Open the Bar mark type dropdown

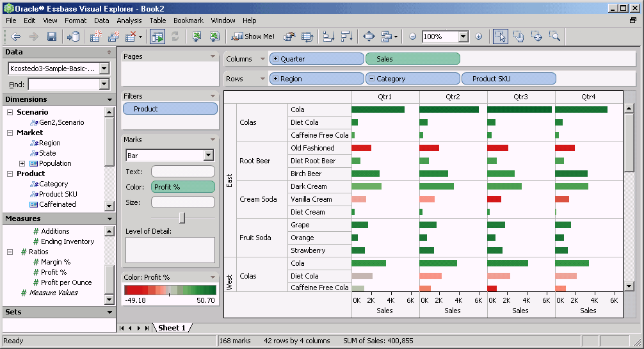(208, 155)
